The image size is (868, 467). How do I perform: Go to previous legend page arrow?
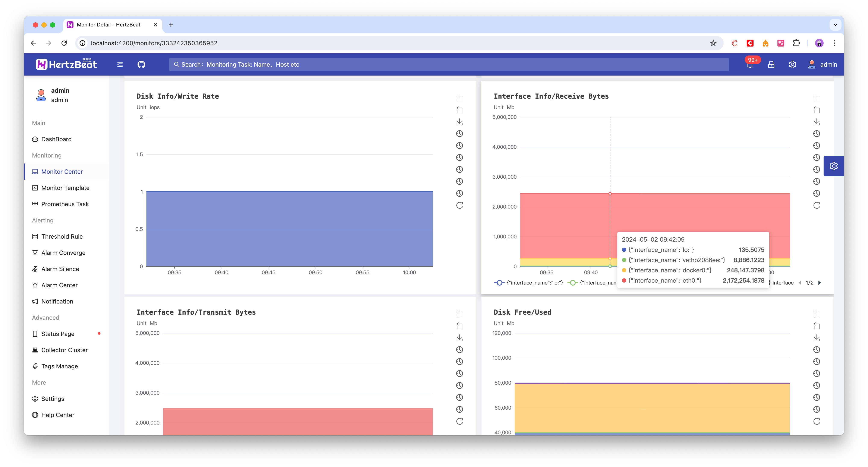(x=800, y=283)
